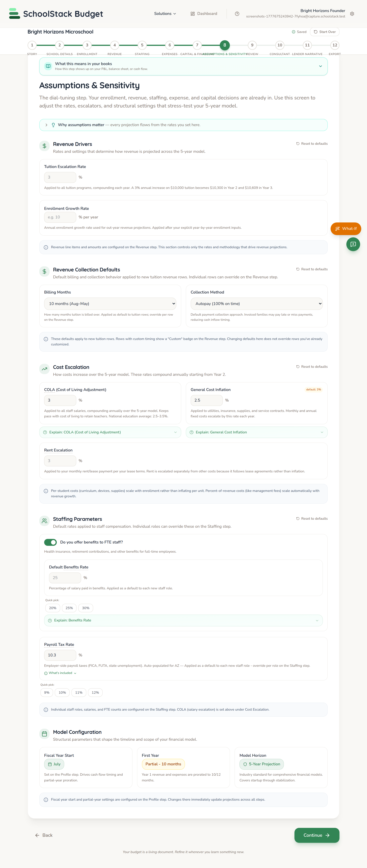
Task: Click the 5-Year Projection badge
Action: (261, 764)
